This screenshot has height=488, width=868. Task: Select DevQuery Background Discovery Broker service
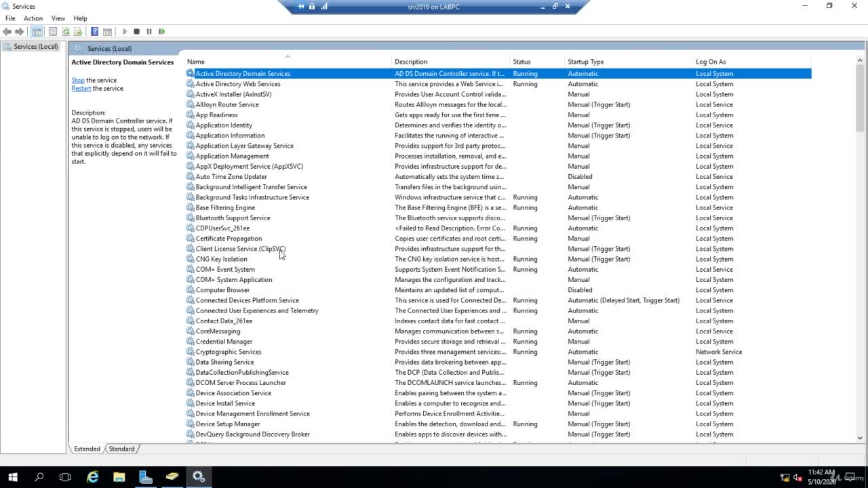click(x=252, y=434)
